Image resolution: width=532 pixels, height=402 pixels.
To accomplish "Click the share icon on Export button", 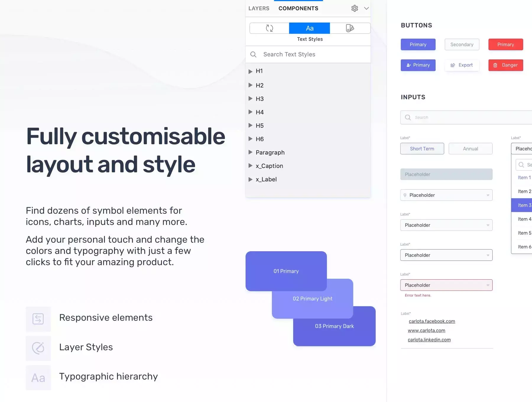I will click(x=452, y=65).
